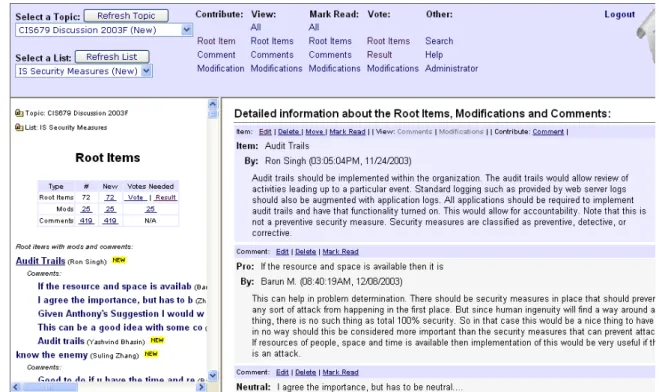Click Edit on the Neutral comment bar
659x392 pixels.
coord(282,372)
